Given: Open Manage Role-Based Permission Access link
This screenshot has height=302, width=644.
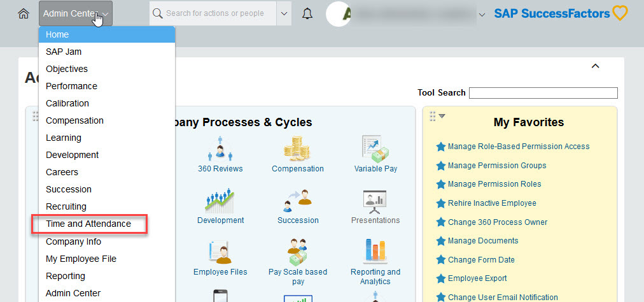Looking at the screenshot, I should point(519,147).
